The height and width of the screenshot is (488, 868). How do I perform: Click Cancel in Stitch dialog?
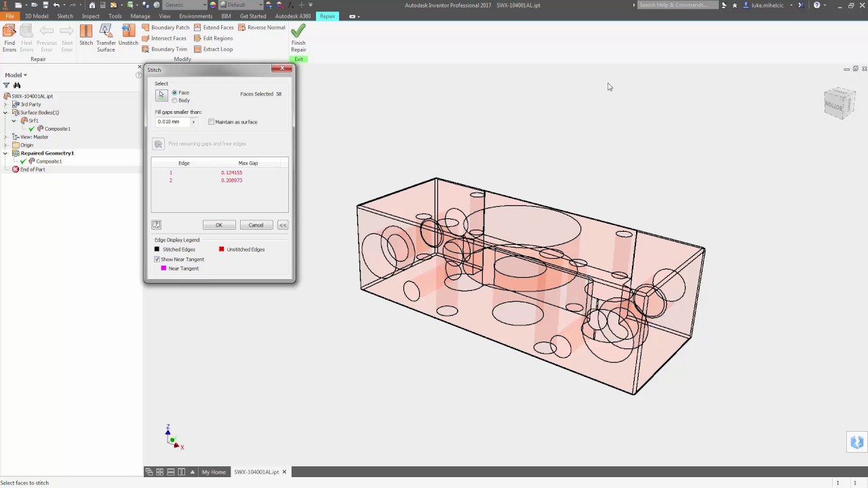click(256, 225)
